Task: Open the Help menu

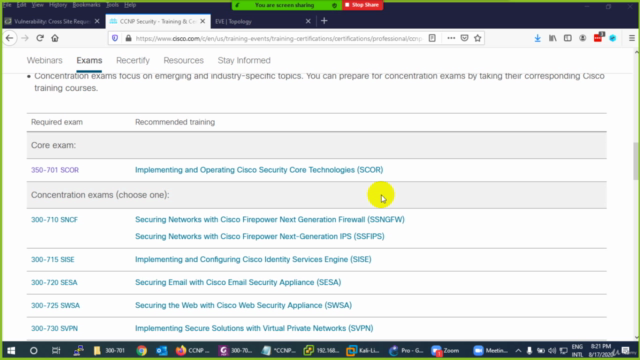Action: pyautogui.click(x=130, y=5)
